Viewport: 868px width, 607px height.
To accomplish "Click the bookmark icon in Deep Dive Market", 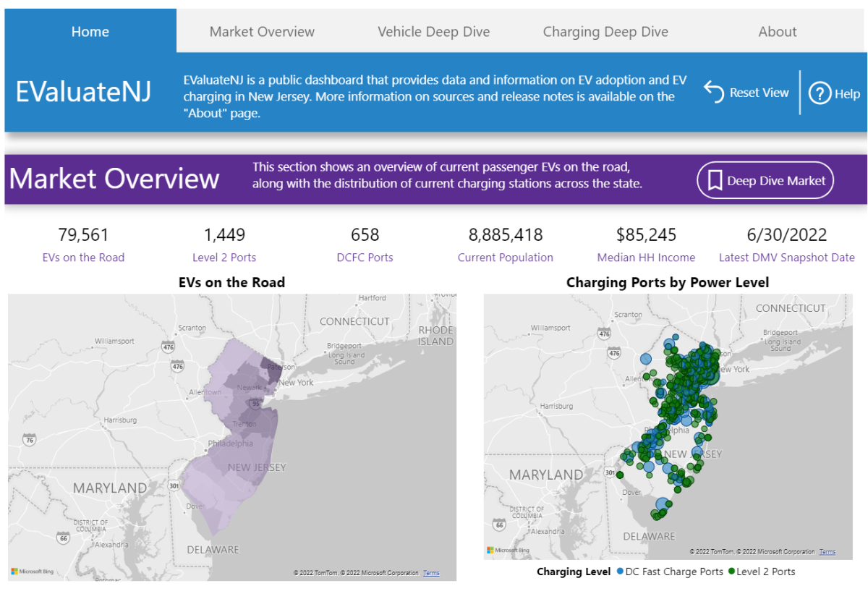I will [715, 181].
